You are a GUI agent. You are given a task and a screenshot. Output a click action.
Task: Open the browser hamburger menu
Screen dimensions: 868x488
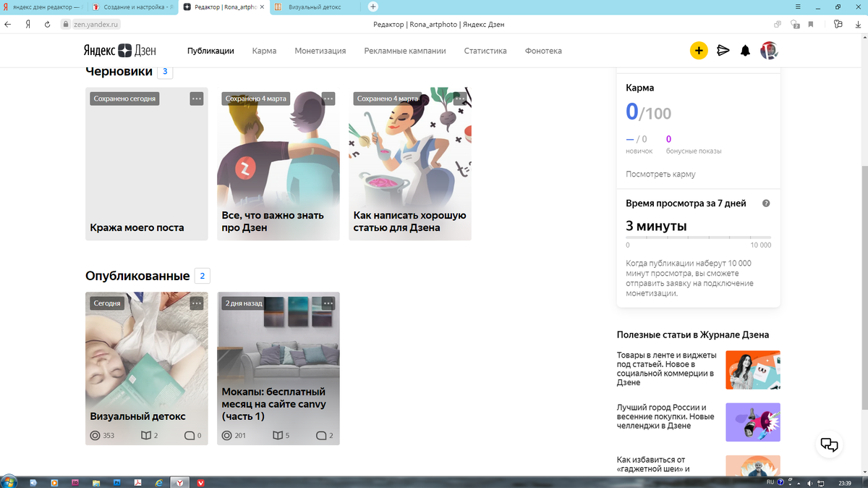click(x=798, y=7)
